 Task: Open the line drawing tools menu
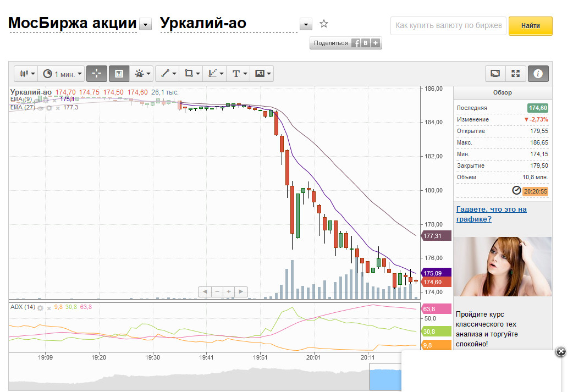pos(168,74)
